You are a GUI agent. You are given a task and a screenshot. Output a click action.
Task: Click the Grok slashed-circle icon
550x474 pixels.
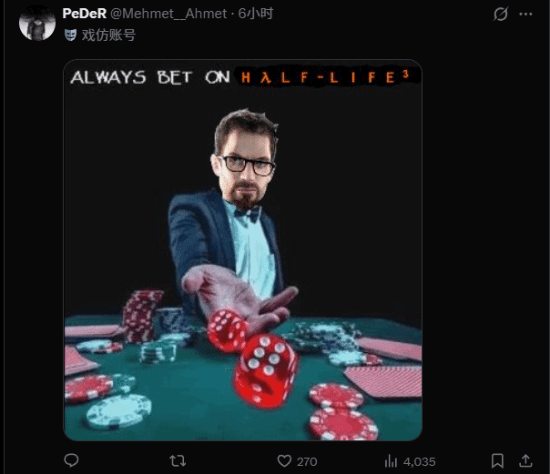500,14
